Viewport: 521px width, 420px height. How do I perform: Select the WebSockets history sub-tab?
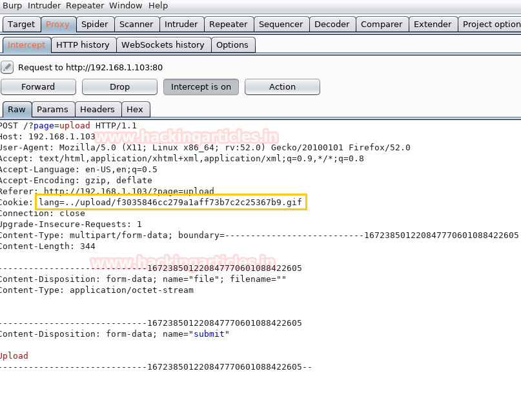pos(163,45)
